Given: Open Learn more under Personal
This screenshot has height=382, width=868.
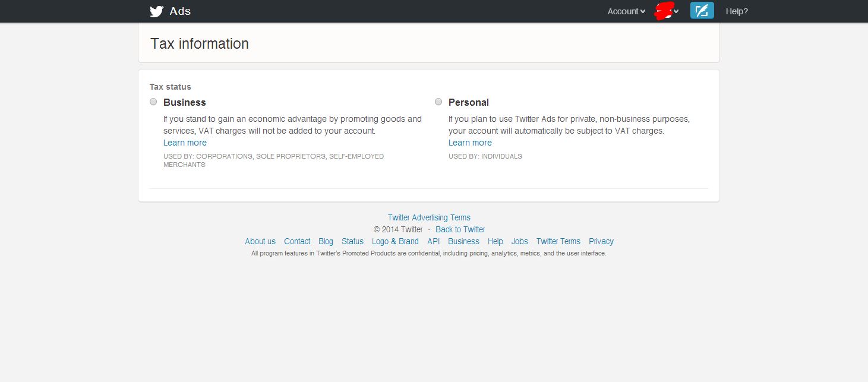Looking at the screenshot, I should pos(470,143).
